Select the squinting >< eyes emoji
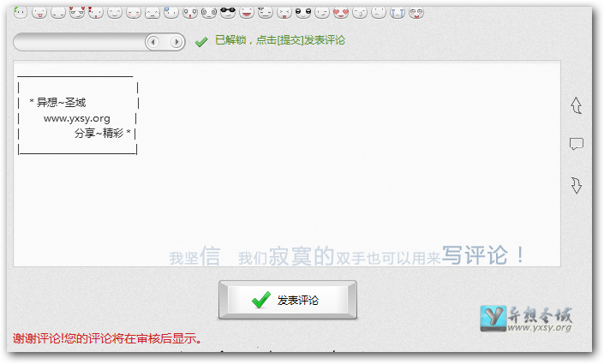This screenshot has width=604, height=364. [x=284, y=12]
